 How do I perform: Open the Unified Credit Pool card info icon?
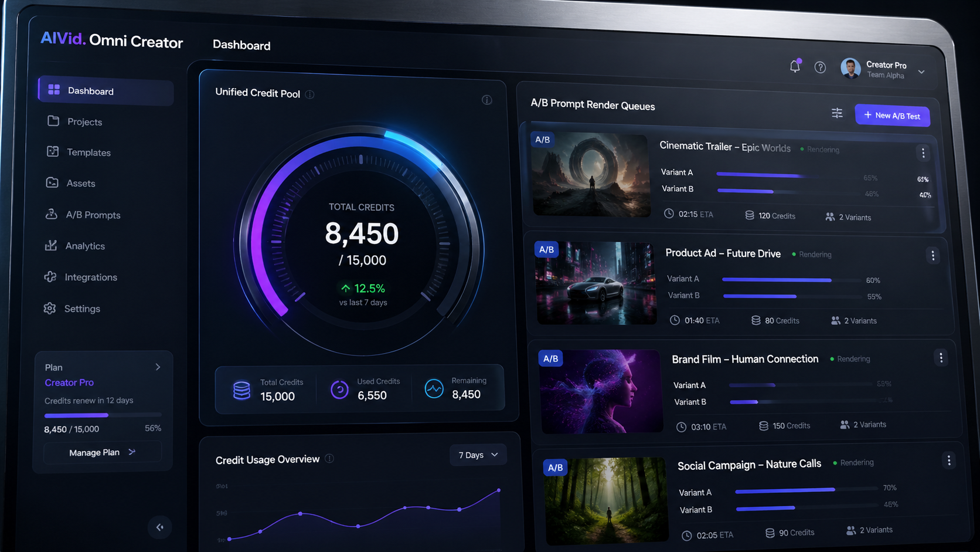coord(486,100)
